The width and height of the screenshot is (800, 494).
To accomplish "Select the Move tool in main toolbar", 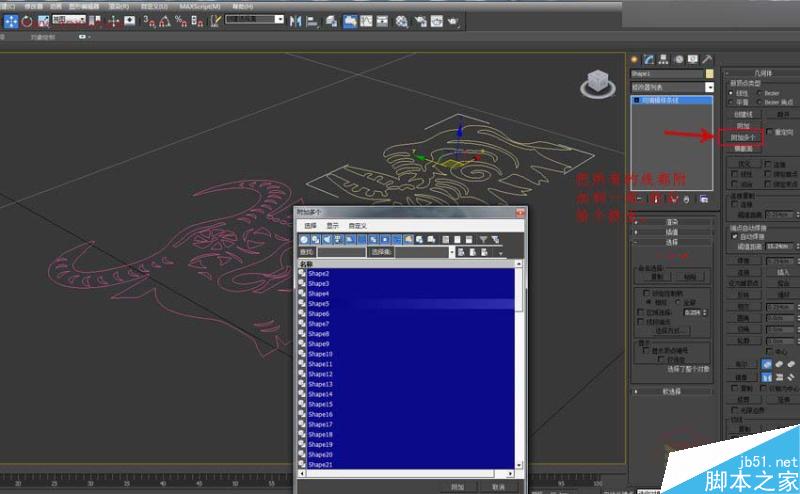I will pyautogui.click(x=11, y=21).
